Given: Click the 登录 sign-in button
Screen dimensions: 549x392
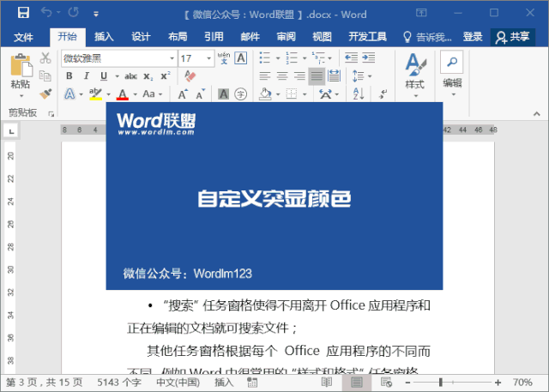Looking at the screenshot, I should [x=473, y=36].
